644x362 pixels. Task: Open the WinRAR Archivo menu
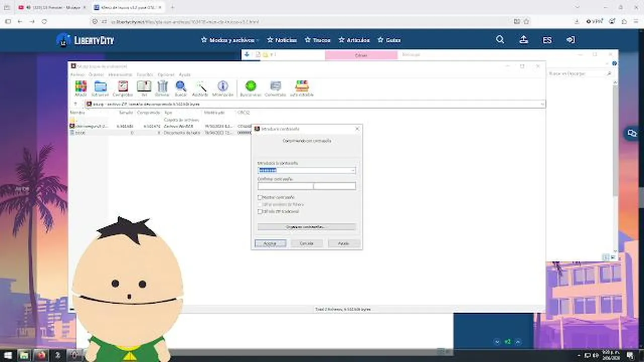pyautogui.click(x=77, y=74)
